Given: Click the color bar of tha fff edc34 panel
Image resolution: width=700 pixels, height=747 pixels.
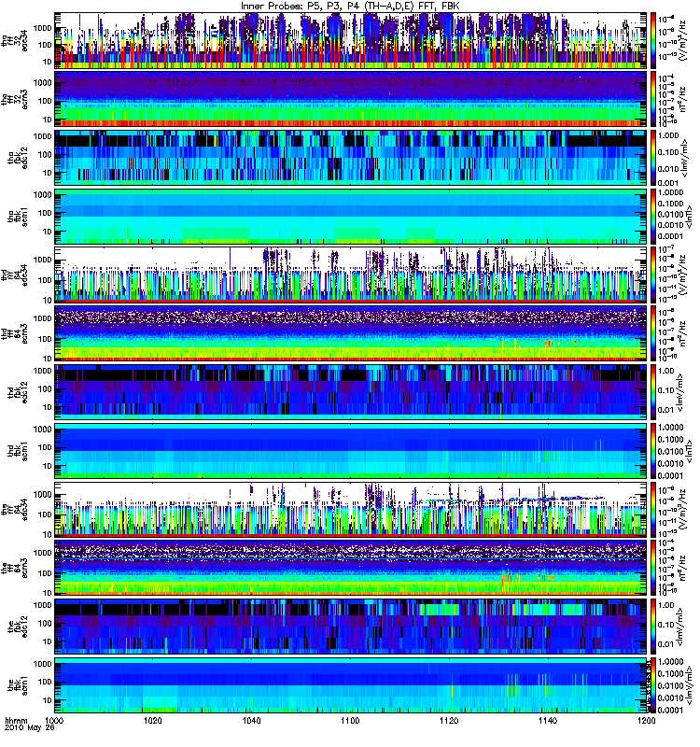Looking at the screenshot, I should (653, 41).
